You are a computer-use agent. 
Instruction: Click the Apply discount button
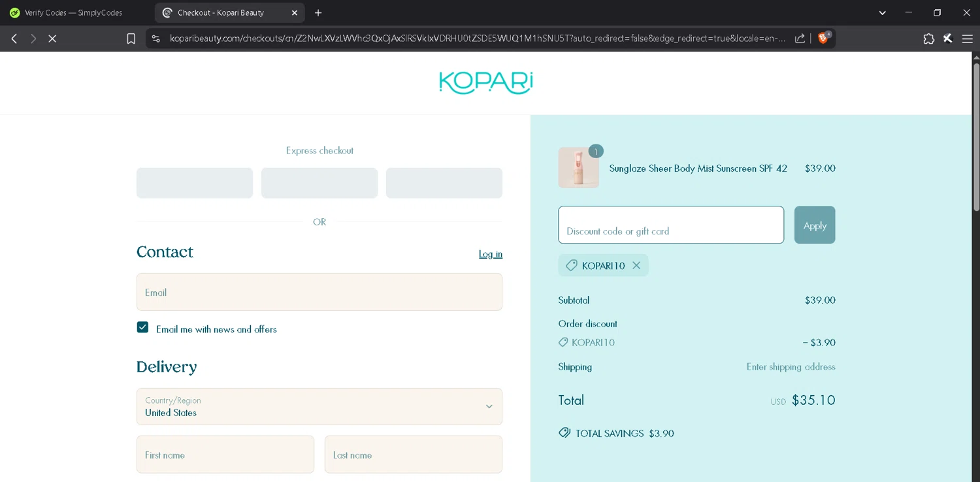pos(815,225)
